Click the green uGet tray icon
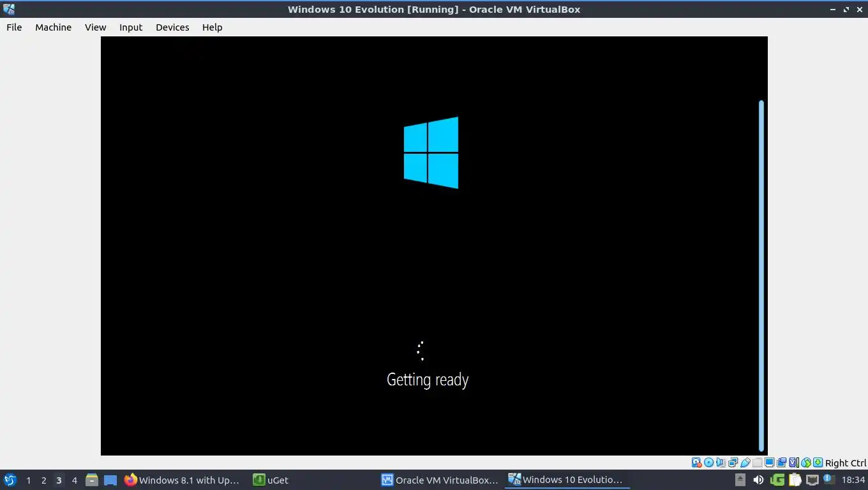The width and height of the screenshot is (868, 490). [x=777, y=480]
